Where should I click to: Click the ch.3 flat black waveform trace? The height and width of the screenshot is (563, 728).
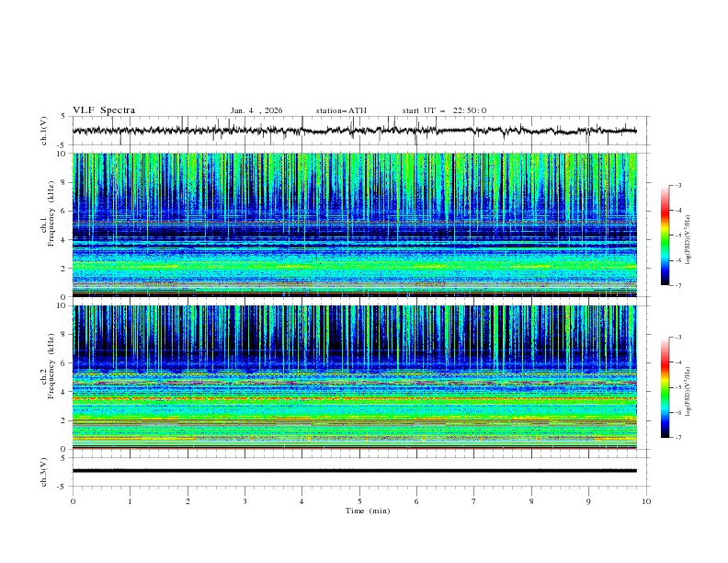tap(354, 471)
